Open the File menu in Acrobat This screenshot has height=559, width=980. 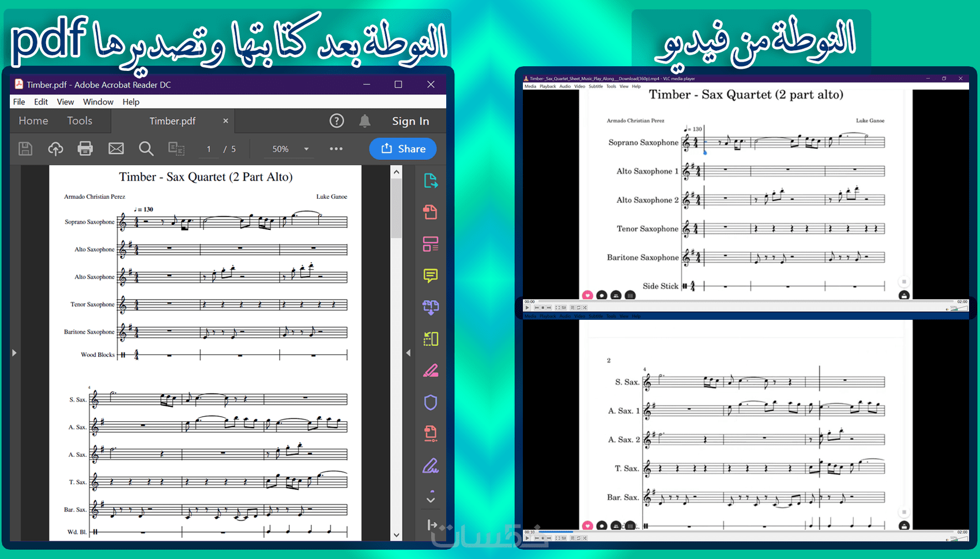19,102
